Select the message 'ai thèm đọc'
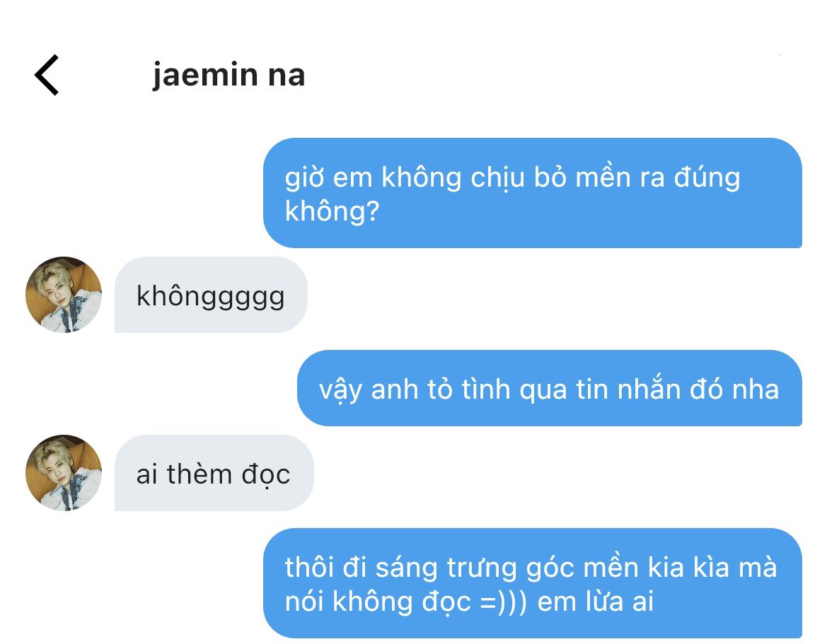The image size is (827, 644). click(x=214, y=473)
